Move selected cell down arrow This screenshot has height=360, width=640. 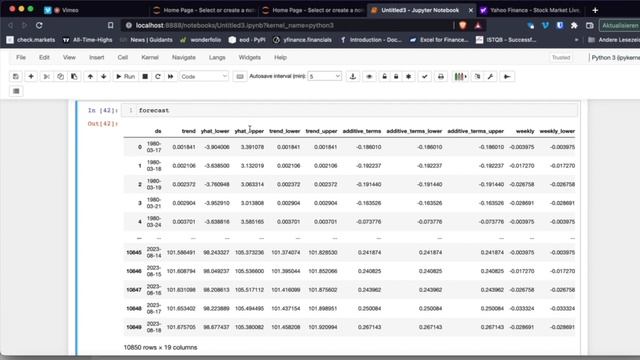pos(104,76)
